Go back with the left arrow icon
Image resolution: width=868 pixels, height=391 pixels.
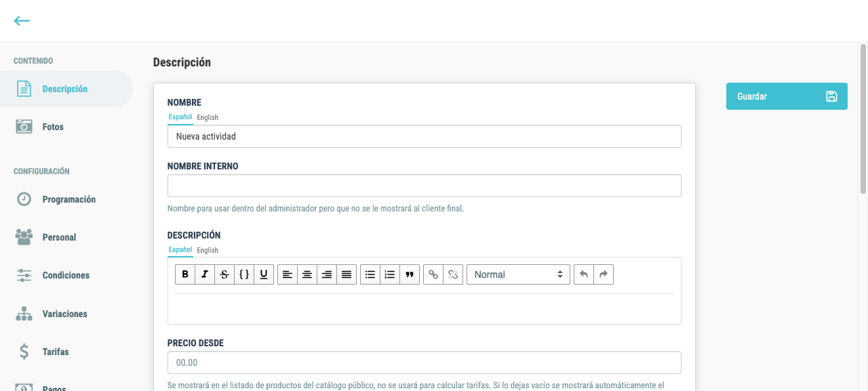tap(22, 21)
